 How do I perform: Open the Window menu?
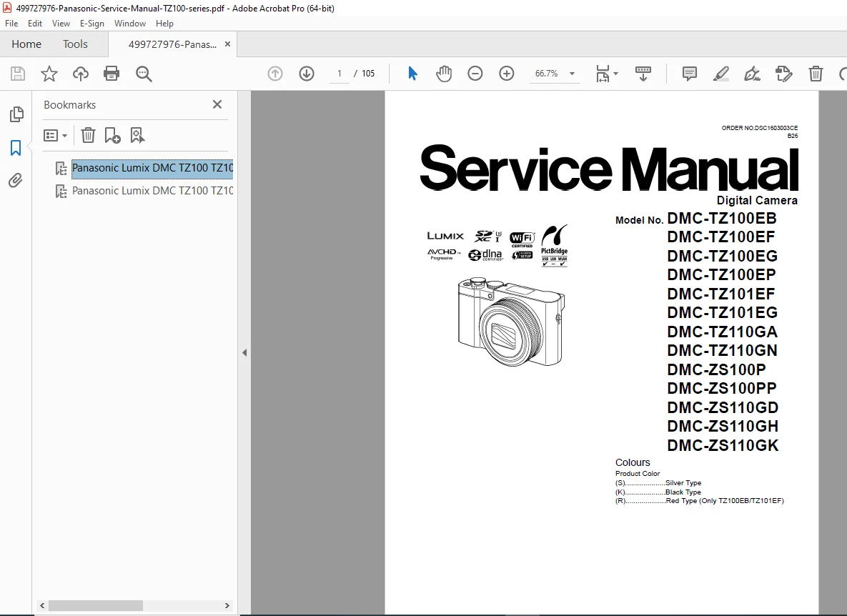(x=129, y=23)
